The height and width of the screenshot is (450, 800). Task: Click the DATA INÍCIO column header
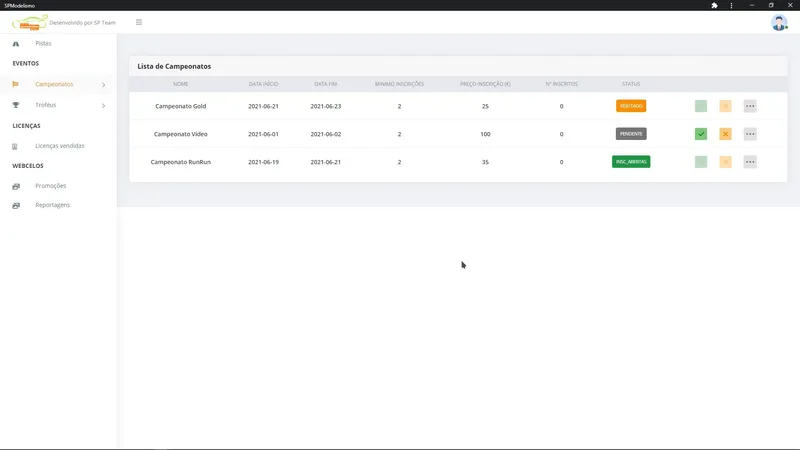click(263, 84)
